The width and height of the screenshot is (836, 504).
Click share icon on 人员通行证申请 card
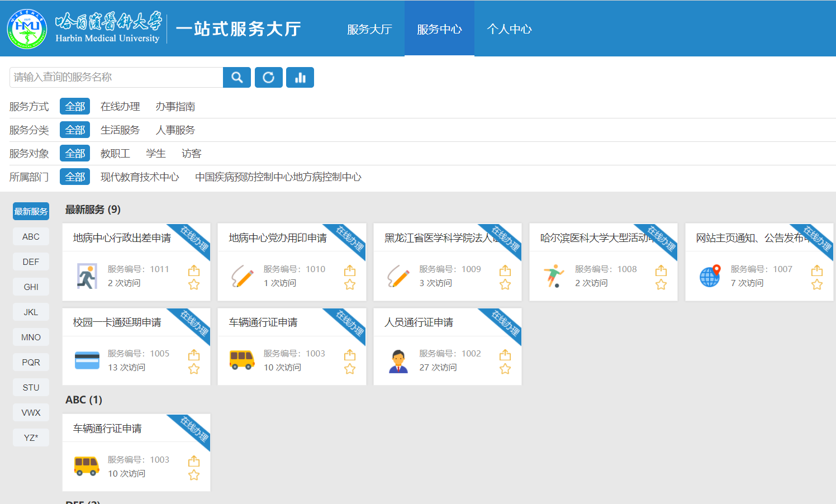pos(505,355)
